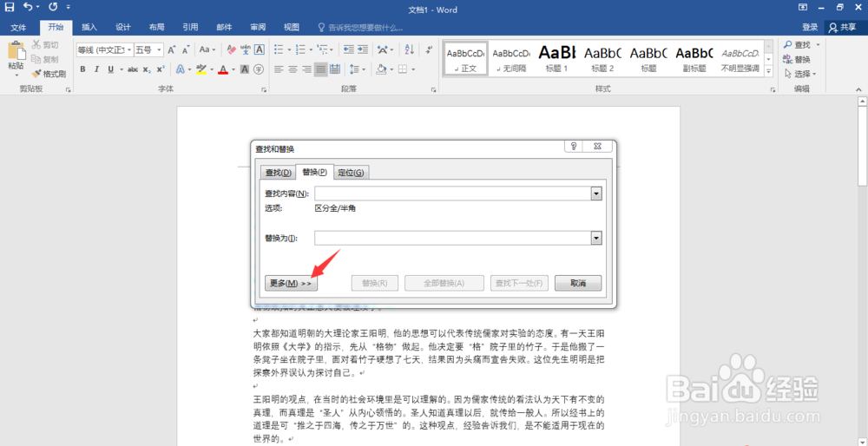Viewport: 868px width, 446px height.
Task: Toggle Strikethrough (abc) formatting
Action: pyautogui.click(x=132, y=69)
